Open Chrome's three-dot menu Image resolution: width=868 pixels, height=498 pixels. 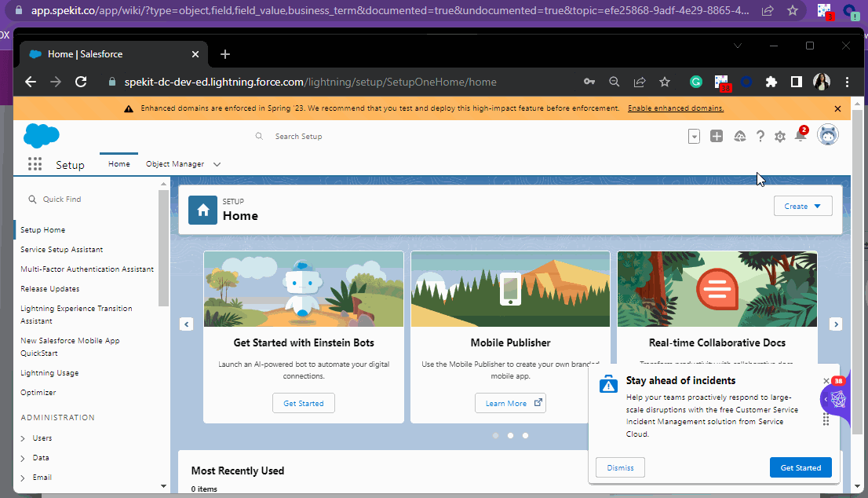click(x=847, y=82)
